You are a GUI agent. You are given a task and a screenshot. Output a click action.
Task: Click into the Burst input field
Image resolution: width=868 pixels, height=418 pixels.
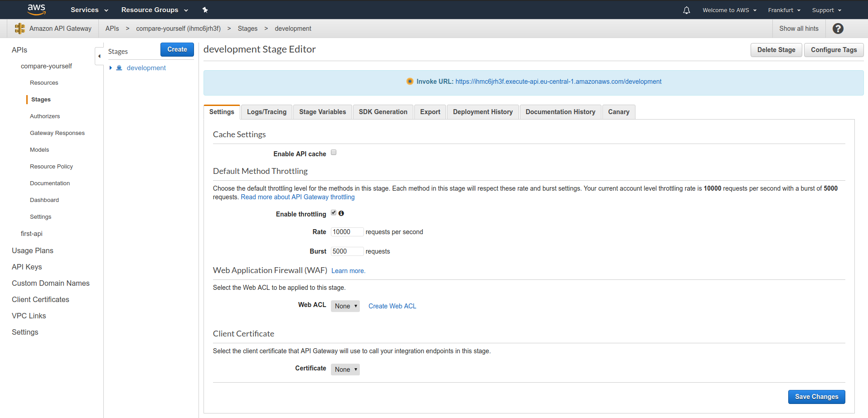pyautogui.click(x=347, y=251)
